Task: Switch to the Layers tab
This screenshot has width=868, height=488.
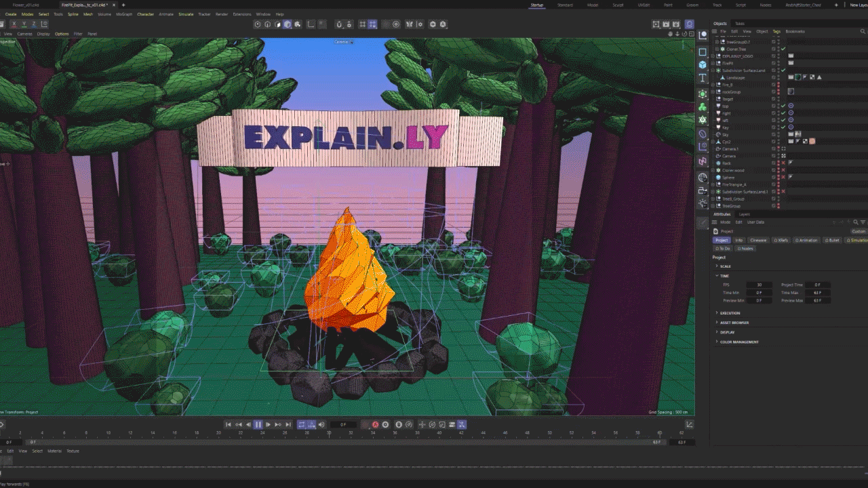Action: pyautogui.click(x=745, y=214)
